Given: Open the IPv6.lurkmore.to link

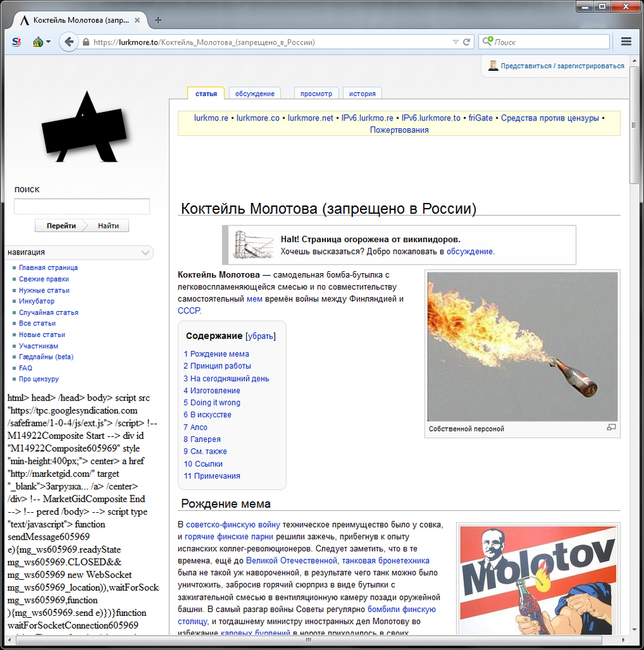Looking at the screenshot, I should 431,118.
